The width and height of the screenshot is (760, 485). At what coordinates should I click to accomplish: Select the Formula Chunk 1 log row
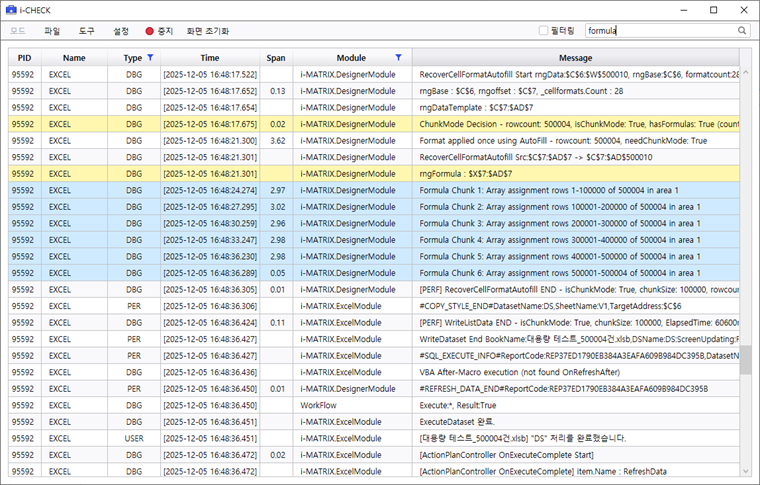click(575, 190)
